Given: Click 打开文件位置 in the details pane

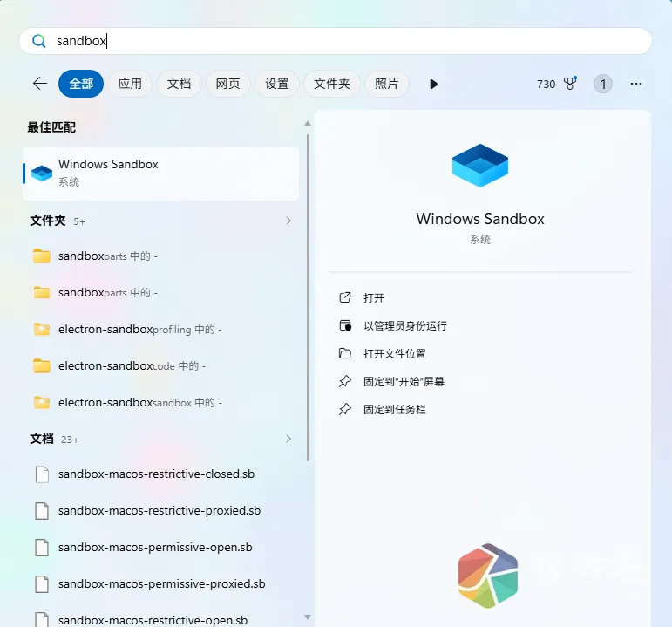Looking at the screenshot, I should point(394,353).
